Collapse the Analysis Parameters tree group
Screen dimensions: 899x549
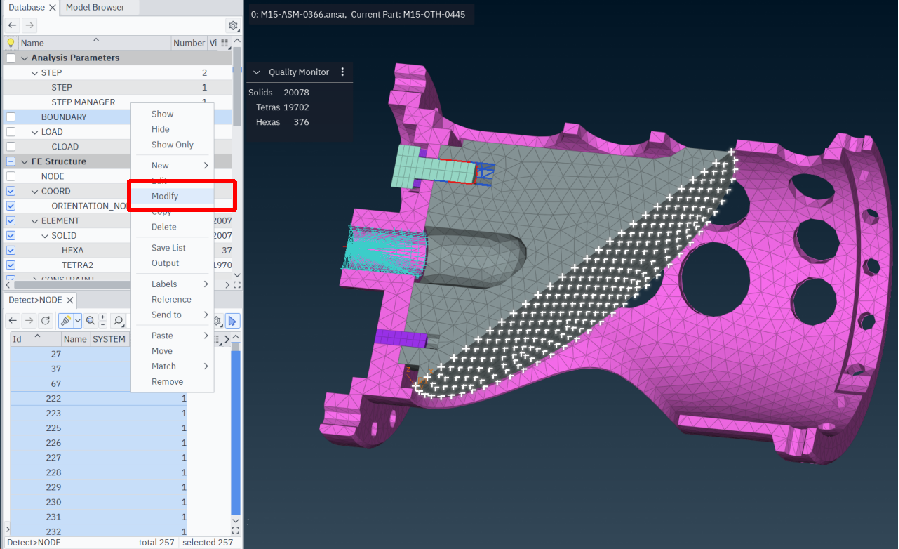24,58
